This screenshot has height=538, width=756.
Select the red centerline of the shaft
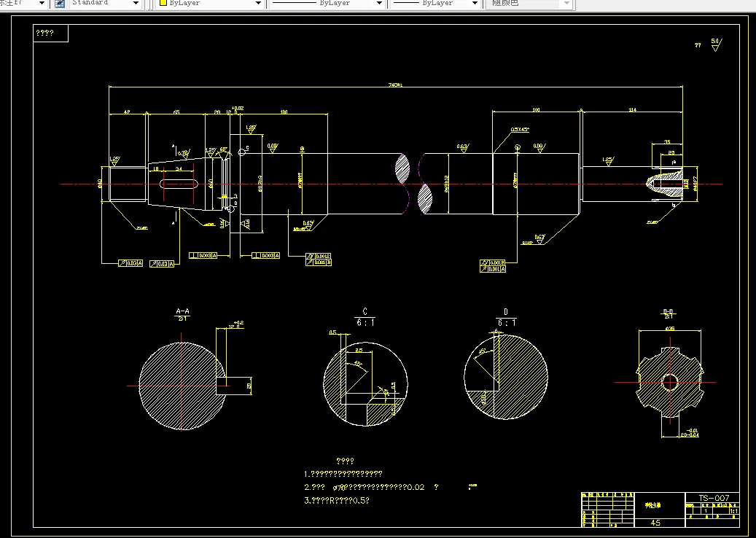(391, 184)
